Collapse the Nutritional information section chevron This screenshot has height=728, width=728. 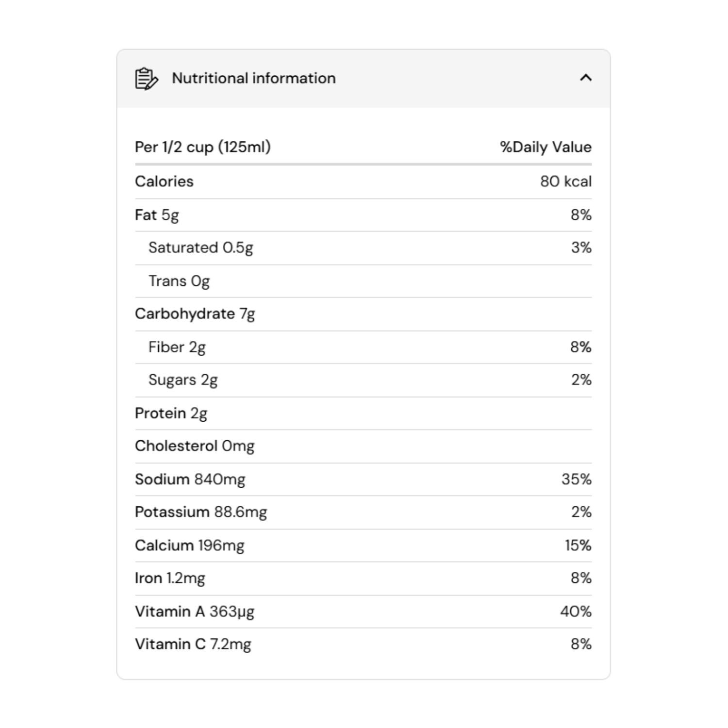[586, 78]
